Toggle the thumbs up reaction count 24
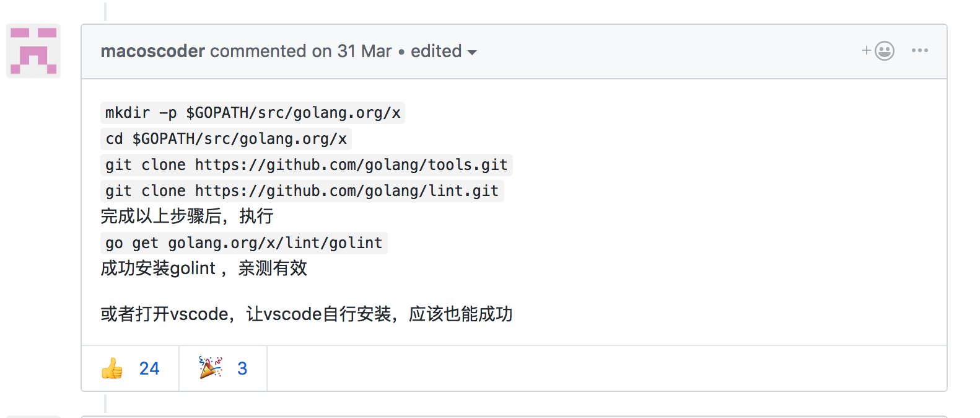The height and width of the screenshot is (418, 980). pos(149,368)
